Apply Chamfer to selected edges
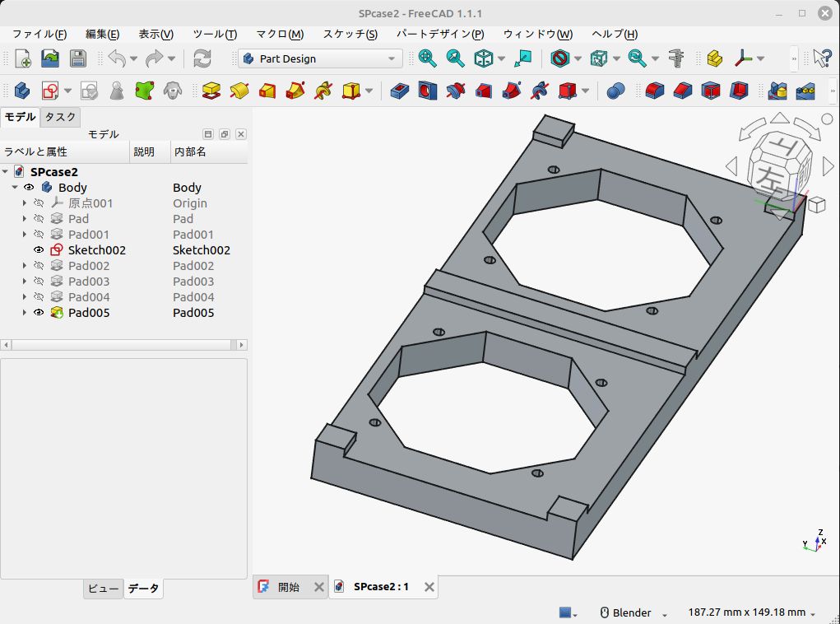The width and height of the screenshot is (840, 624). [x=683, y=91]
